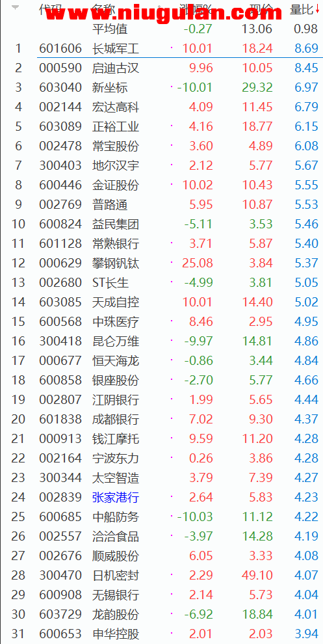Click volume ratio value 8.69
This screenshot has width=323, height=644.
point(306,49)
